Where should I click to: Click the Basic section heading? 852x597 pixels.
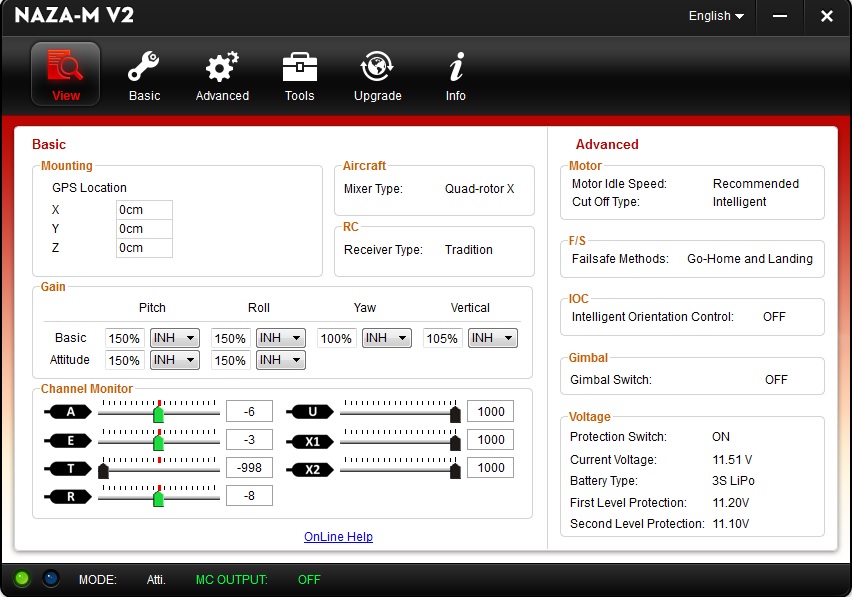click(x=49, y=145)
